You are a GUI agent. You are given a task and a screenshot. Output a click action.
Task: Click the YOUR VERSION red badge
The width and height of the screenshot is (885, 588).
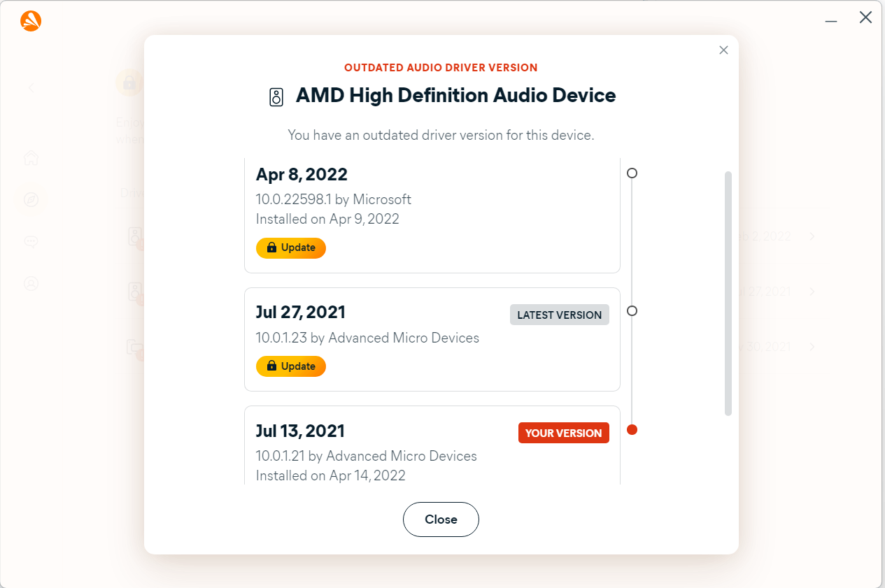[x=564, y=433]
